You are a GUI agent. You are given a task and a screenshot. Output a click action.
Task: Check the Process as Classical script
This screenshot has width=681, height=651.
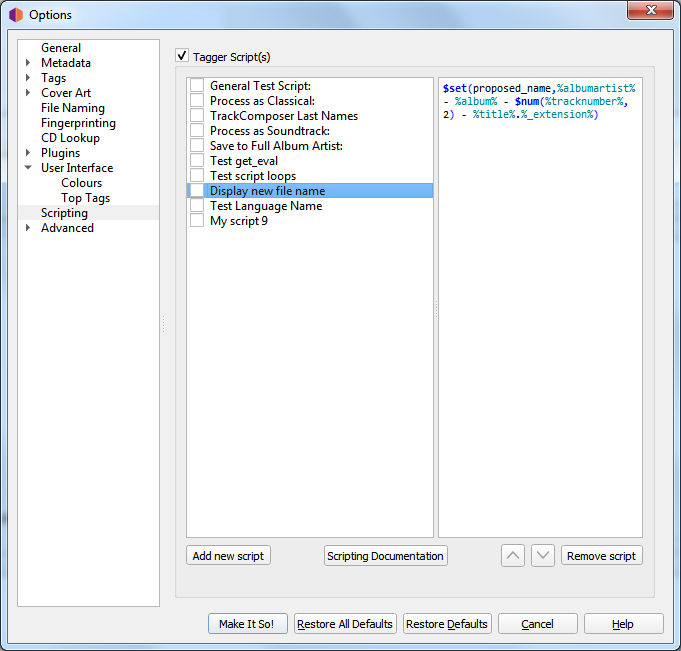197,101
